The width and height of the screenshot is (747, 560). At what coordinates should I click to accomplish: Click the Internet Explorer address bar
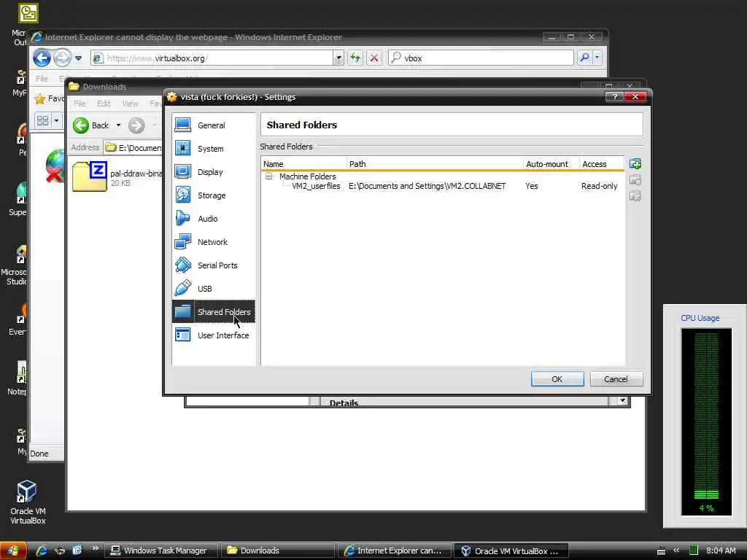tap(212, 58)
